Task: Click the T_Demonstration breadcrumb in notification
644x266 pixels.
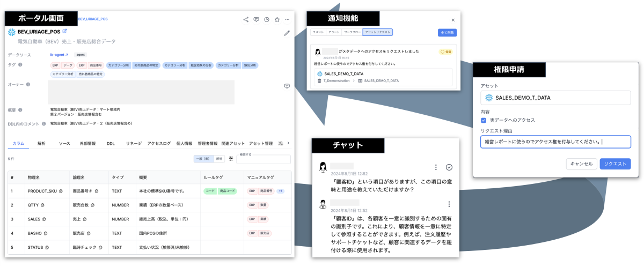Action: coord(337,80)
